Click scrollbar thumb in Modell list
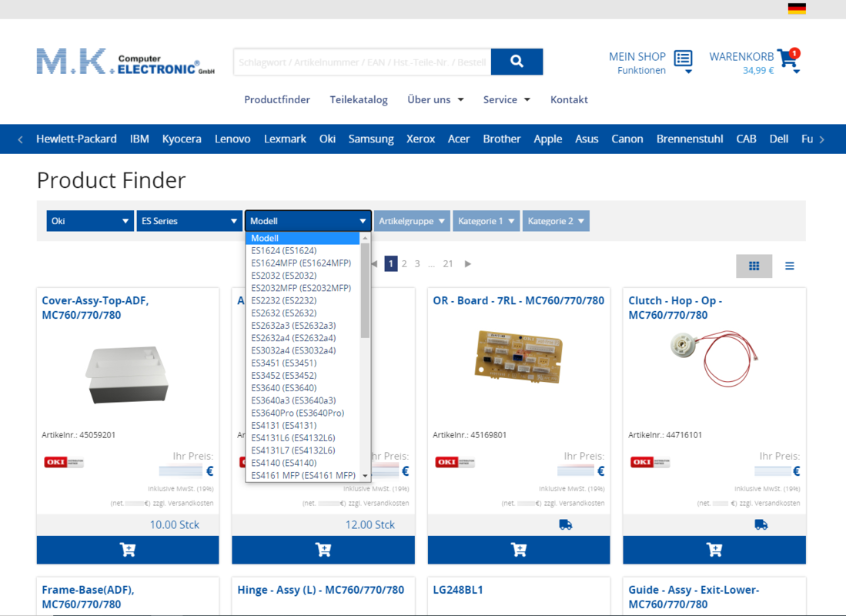 366,290
